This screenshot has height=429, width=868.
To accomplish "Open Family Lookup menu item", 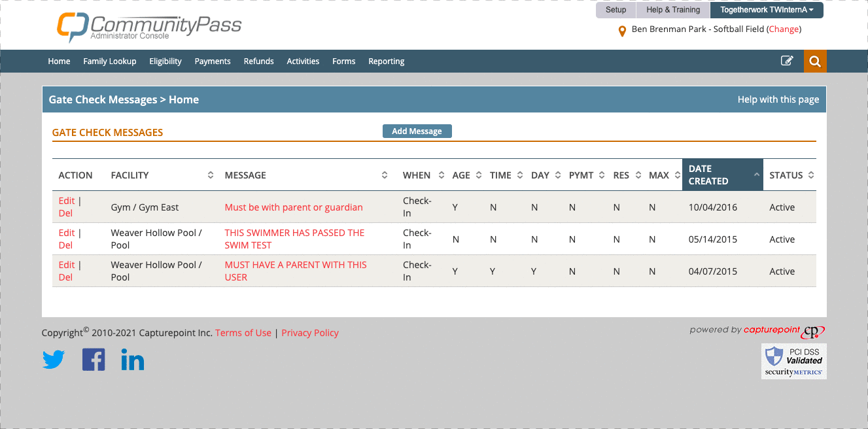I will tap(110, 61).
